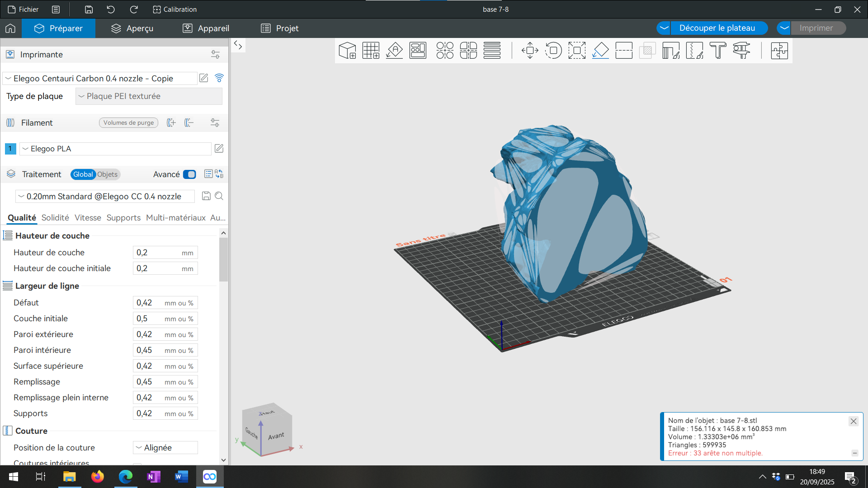The width and height of the screenshot is (868, 488).
Task: Pick the Lay on face tool
Action: tap(600, 51)
